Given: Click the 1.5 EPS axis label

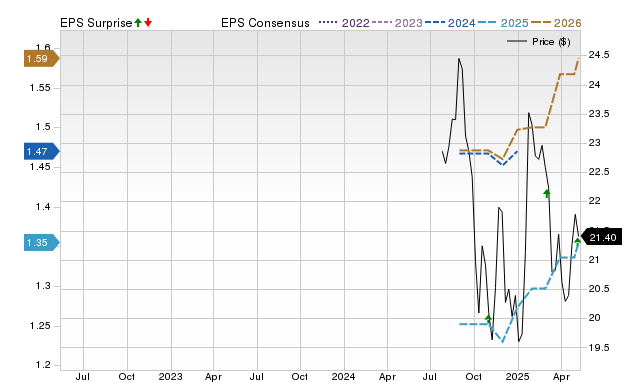Looking at the screenshot, I should tap(43, 127).
